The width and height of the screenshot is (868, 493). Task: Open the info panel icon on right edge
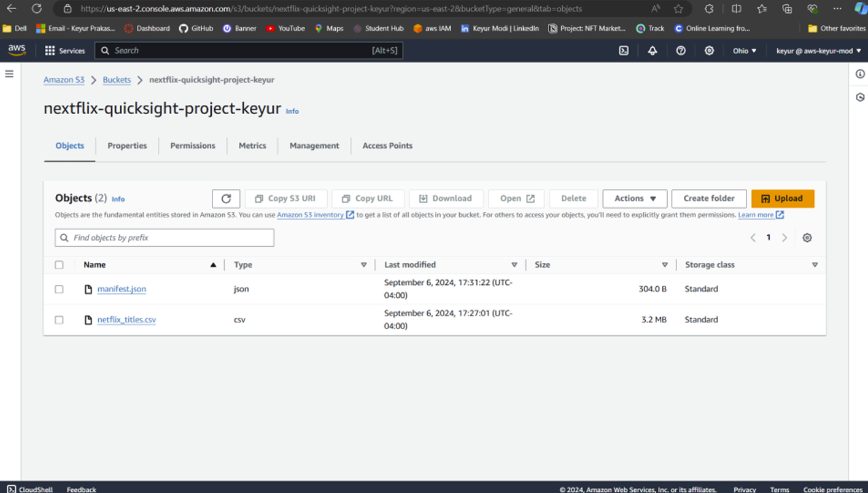tap(860, 74)
